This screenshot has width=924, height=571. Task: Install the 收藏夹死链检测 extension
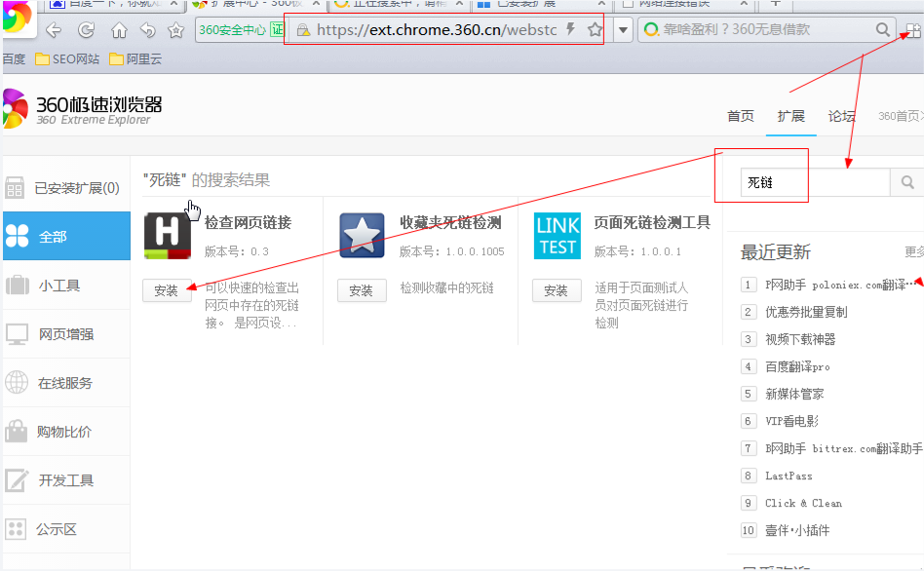tap(362, 290)
